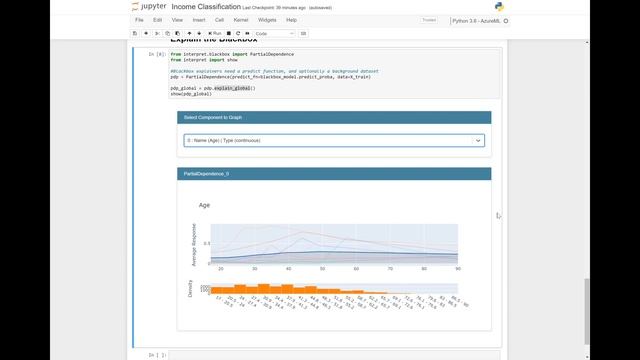Viewport: 640px width, 360px height.
Task: Click the Python logo icon
Action: (499, 7)
